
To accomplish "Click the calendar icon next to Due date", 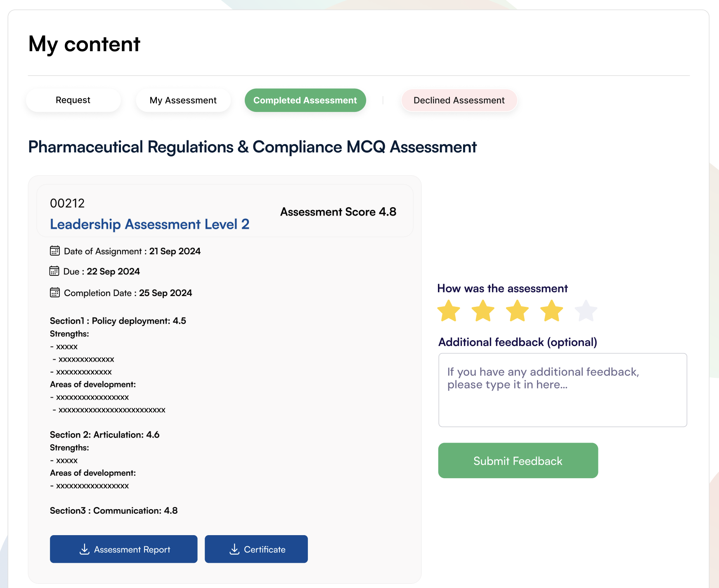I will [x=55, y=271].
